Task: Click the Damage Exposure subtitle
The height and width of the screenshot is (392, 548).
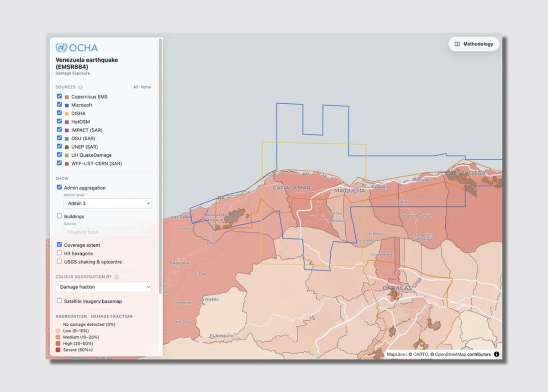Action: [x=73, y=73]
